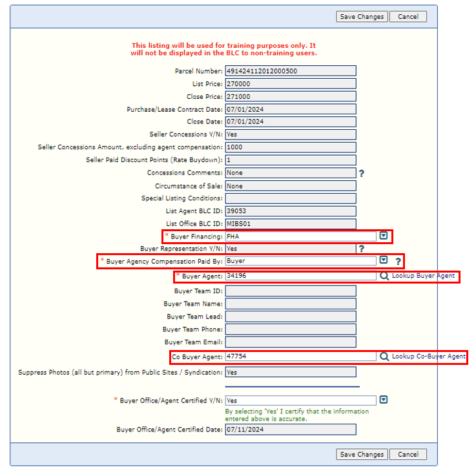Click the empty Special Listing Conditions field
Image resolution: width=476 pixels, height=476 pixels.
(x=291, y=198)
